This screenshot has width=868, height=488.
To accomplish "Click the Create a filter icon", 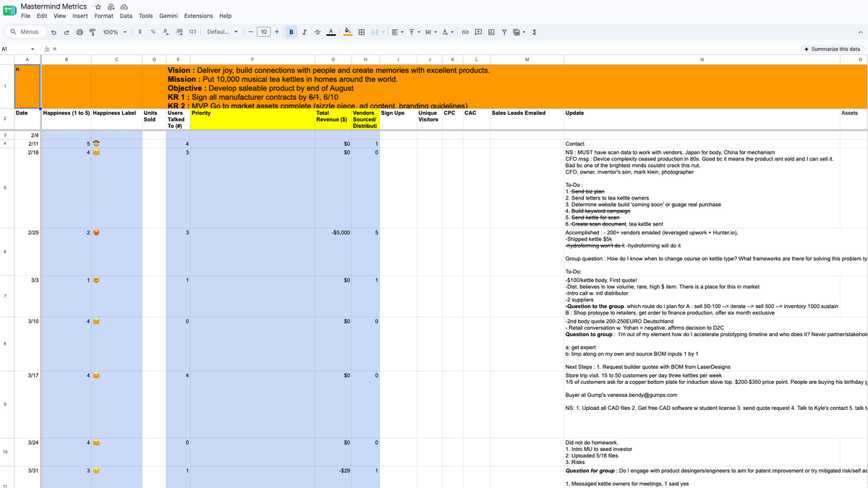I will tap(504, 32).
